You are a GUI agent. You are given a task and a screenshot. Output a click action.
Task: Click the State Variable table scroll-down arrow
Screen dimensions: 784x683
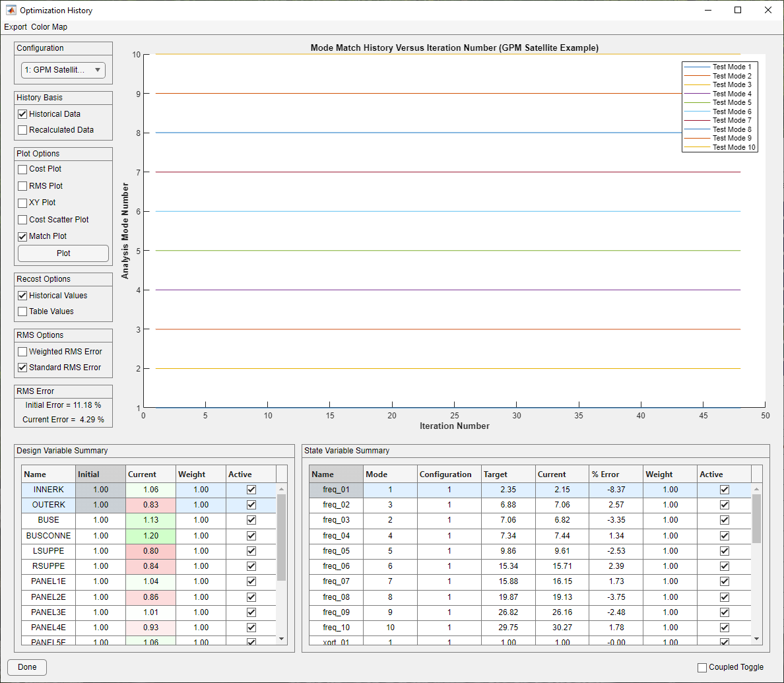coord(756,639)
